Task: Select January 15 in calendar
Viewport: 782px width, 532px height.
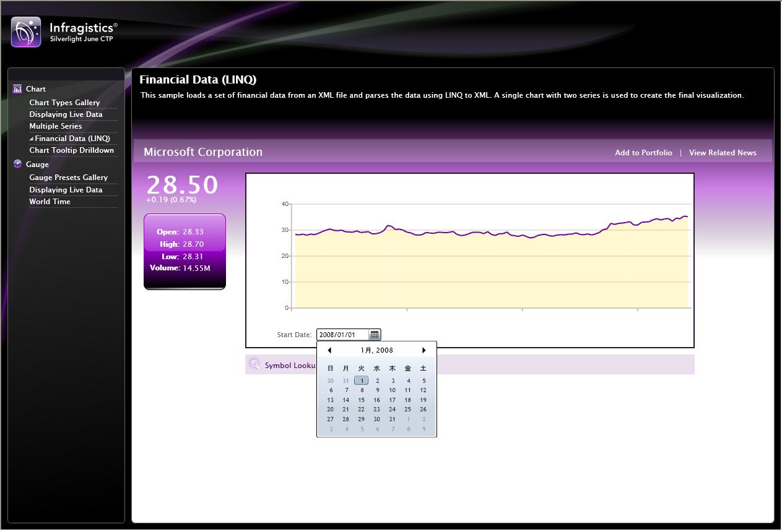Action: pos(362,400)
